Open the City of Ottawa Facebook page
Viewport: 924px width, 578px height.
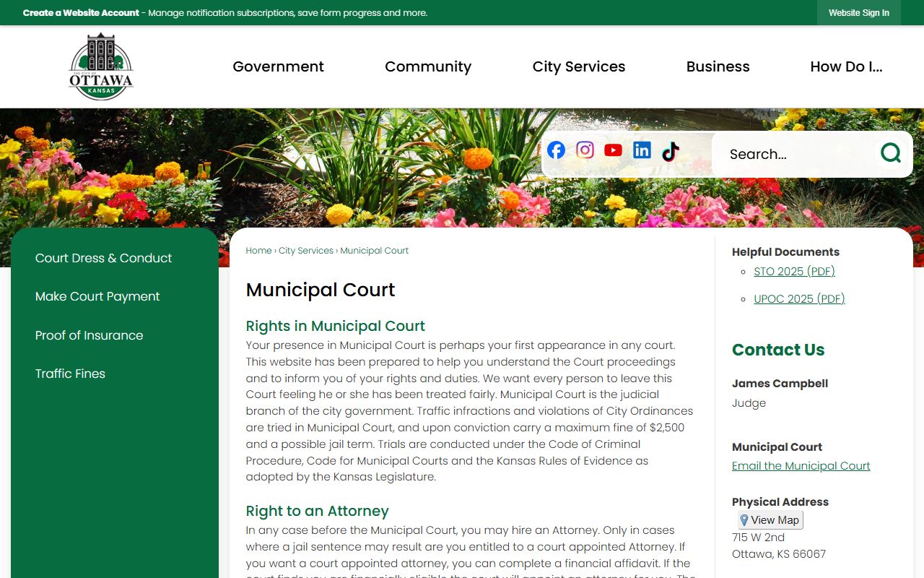(x=556, y=150)
